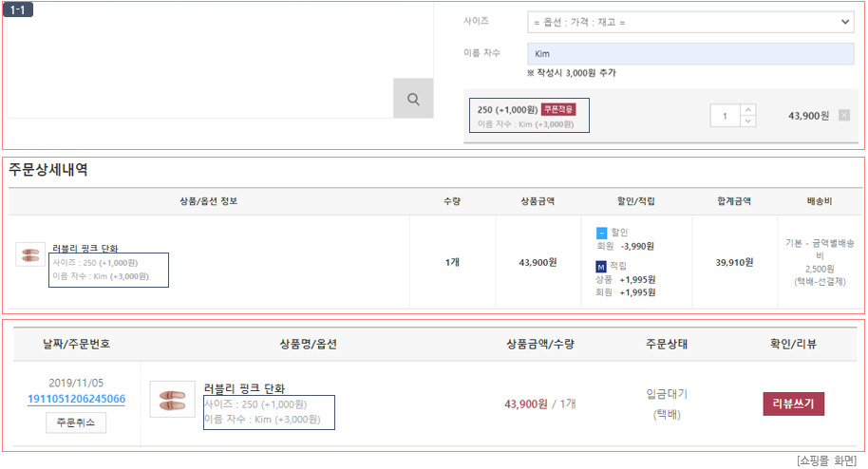Click the magnifier icon under the product image
This screenshot has height=469, width=868.
pos(413,99)
